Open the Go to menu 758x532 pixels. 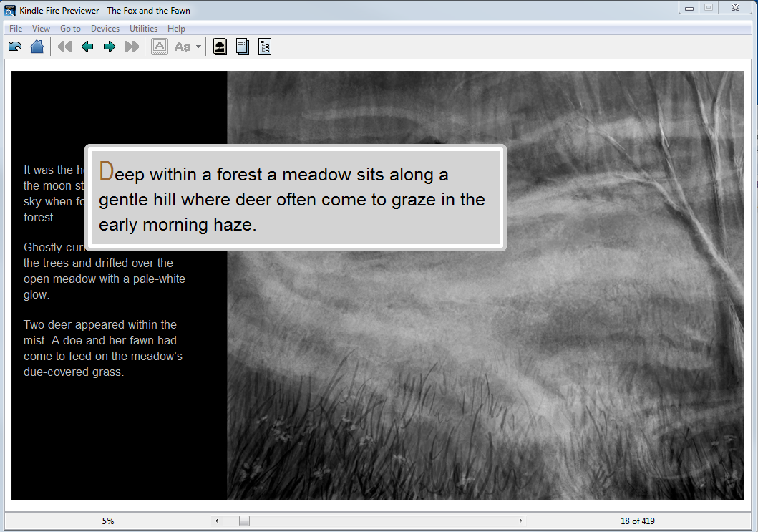coord(70,29)
